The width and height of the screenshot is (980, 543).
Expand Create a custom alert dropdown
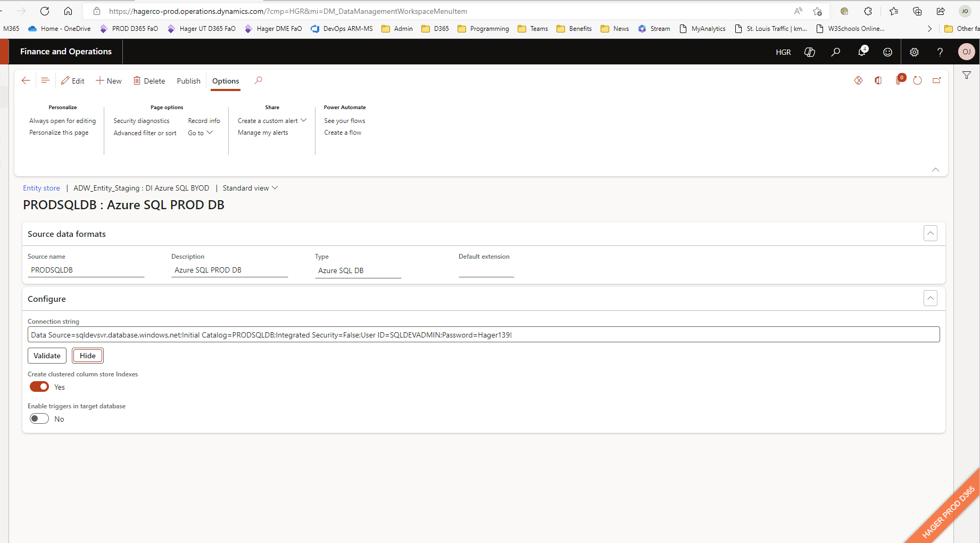click(272, 121)
